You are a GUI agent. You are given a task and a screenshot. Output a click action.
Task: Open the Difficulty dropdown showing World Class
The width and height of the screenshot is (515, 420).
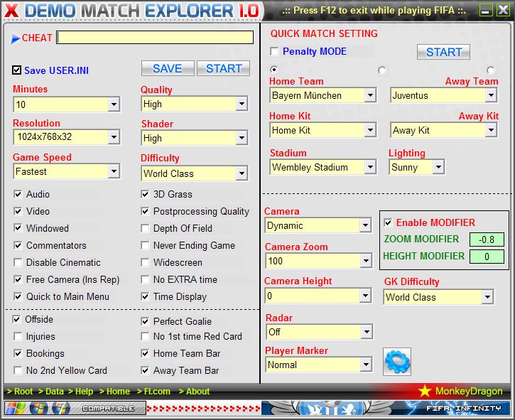pyautogui.click(x=242, y=173)
